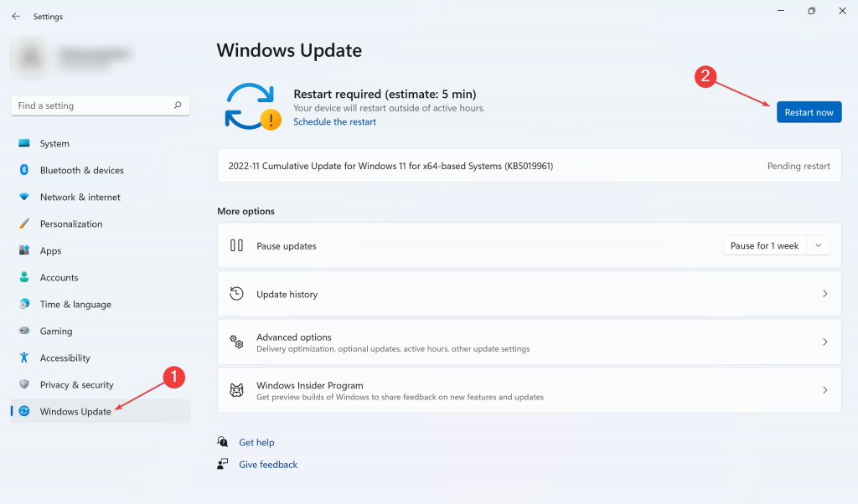Click the Restart required heading

click(385, 94)
